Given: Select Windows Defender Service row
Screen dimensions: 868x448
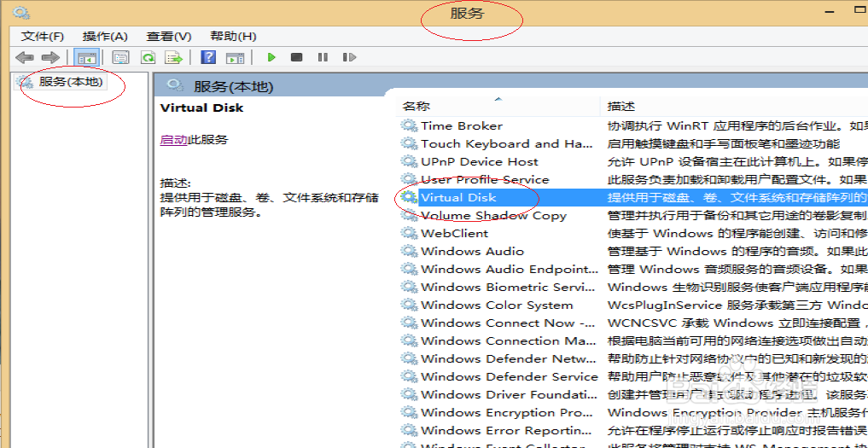Looking at the screenshot, I should (510, 376).
